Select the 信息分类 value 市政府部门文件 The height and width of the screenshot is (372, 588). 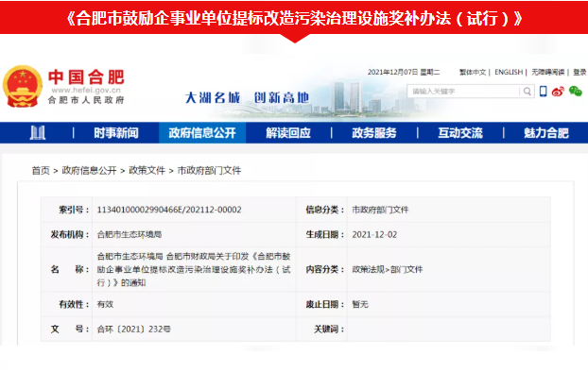click(x=380, y=210)
